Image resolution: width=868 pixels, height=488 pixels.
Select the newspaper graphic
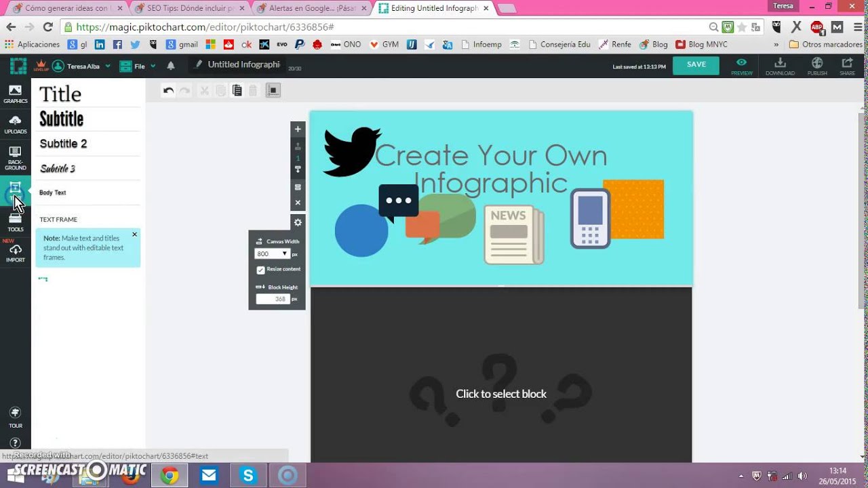click(x=513, y=235)
